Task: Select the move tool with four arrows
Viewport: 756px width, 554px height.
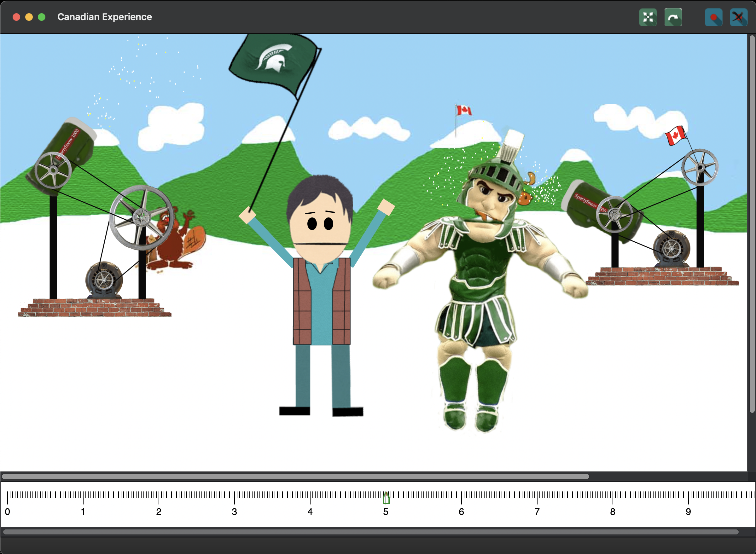Action: [x=648, y=17]
